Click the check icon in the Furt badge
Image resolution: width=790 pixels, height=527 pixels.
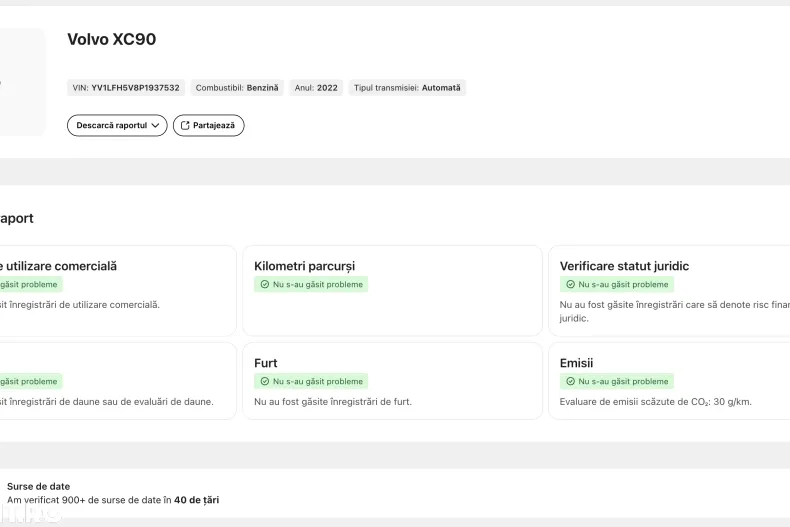(x=264, y=382)
